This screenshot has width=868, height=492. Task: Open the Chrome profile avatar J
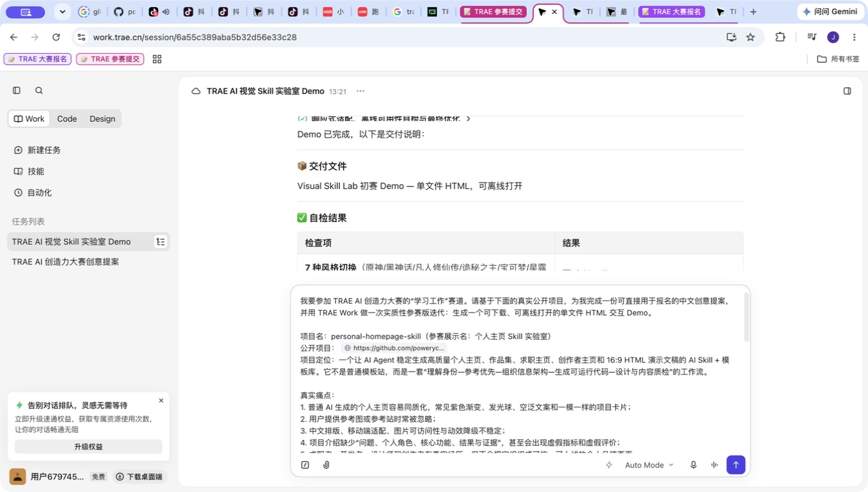click(833, 37)
